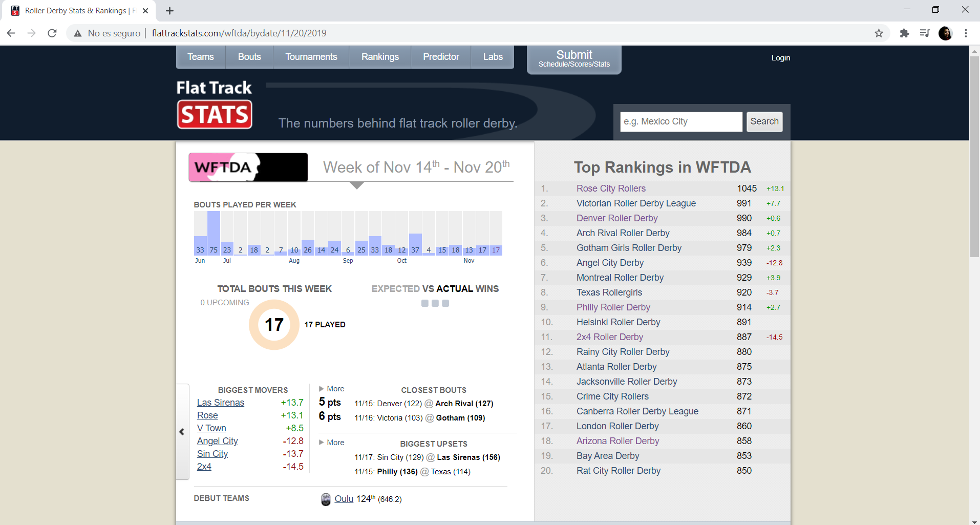This screenshot has height=525, width=980.
Task: Go back to previous page
Action: (11, 33)
